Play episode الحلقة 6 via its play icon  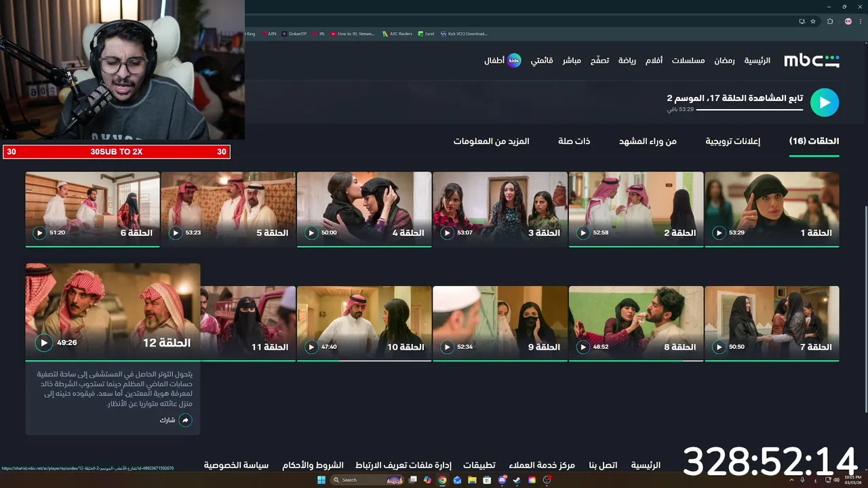coord(39,233)
